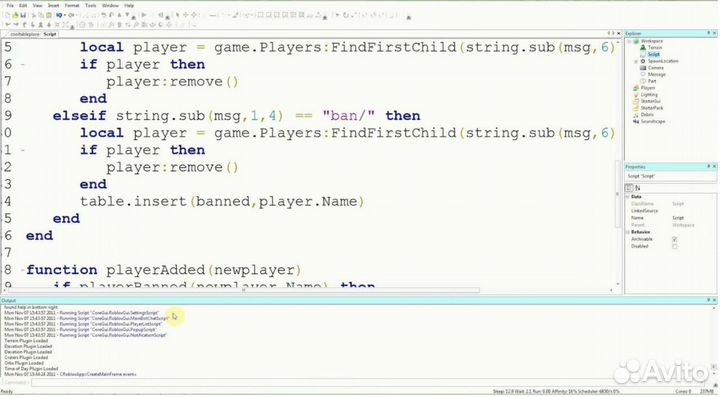Open the Tools menu
Screen dimensions: 720x397
coord(91,6)
